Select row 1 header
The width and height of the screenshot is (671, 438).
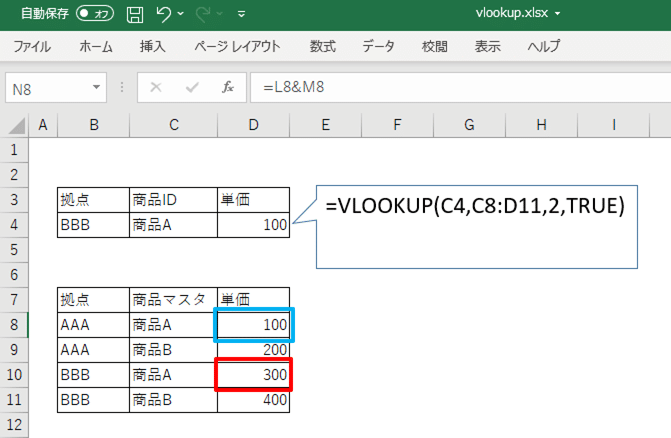click(14, 150)
